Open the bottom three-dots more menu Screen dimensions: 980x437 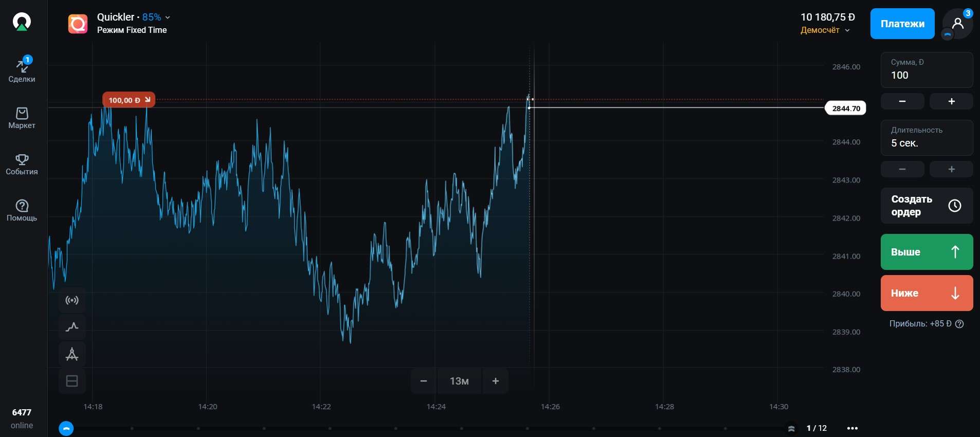[852, 428]
